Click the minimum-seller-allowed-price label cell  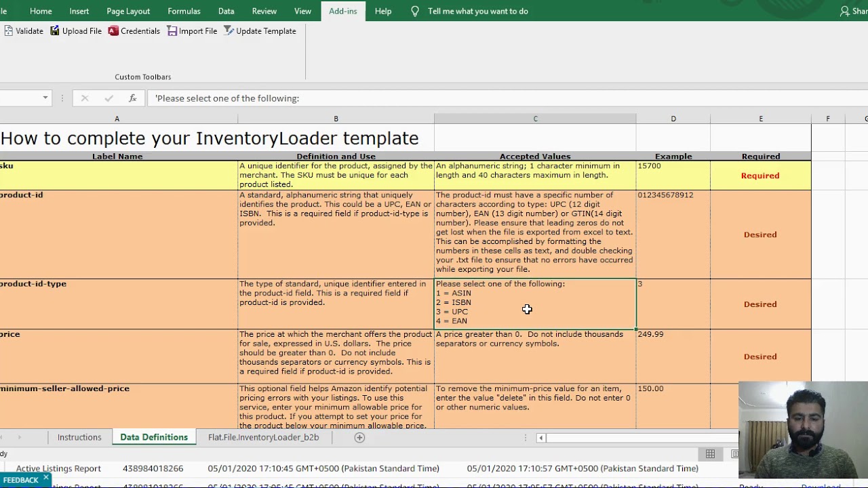pos(119,406)
